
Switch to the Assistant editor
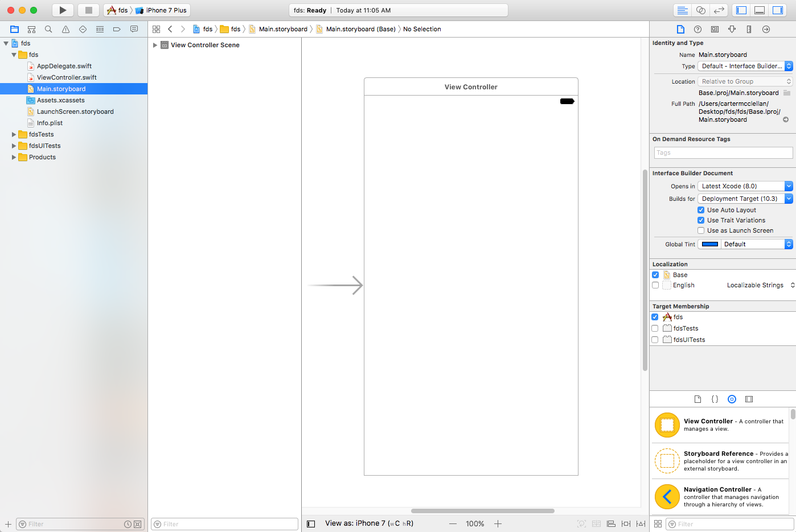point(701,10)
